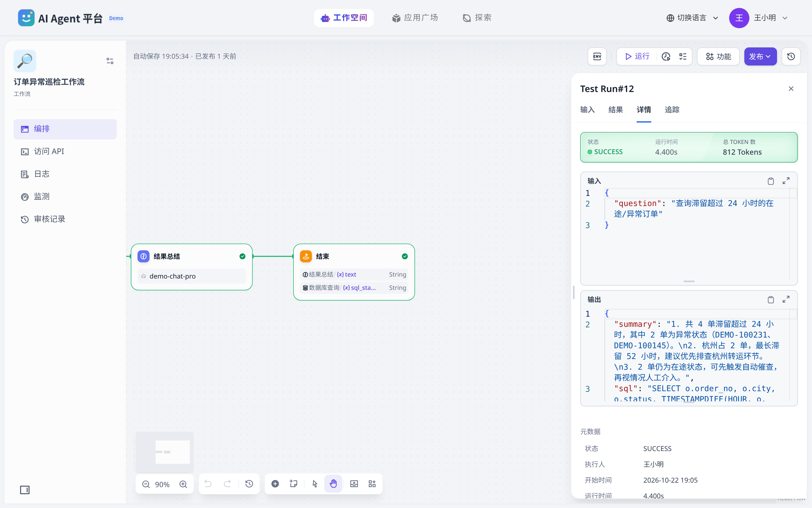Click the run history clock icon next to 运行
The image size is (812, 508).
pos(666,56)
